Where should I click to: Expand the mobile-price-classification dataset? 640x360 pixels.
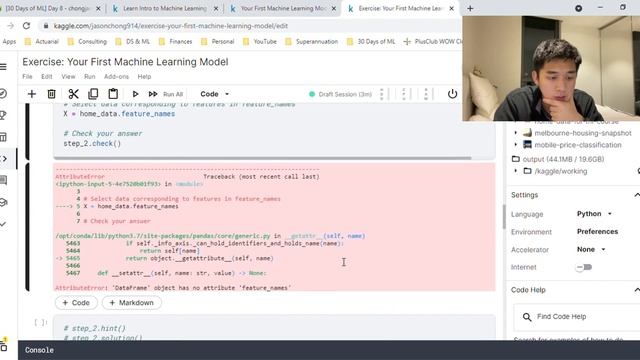(x=516, y=145)
